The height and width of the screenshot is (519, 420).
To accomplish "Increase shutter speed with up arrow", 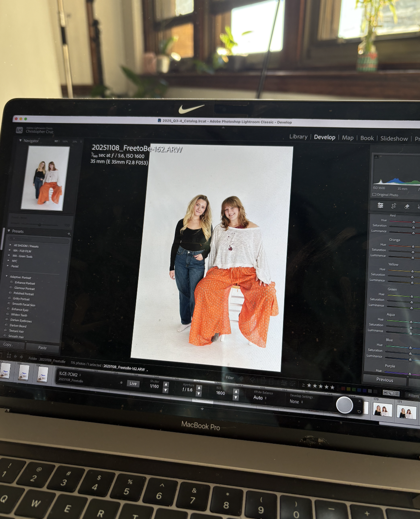I will coord(166,385).
